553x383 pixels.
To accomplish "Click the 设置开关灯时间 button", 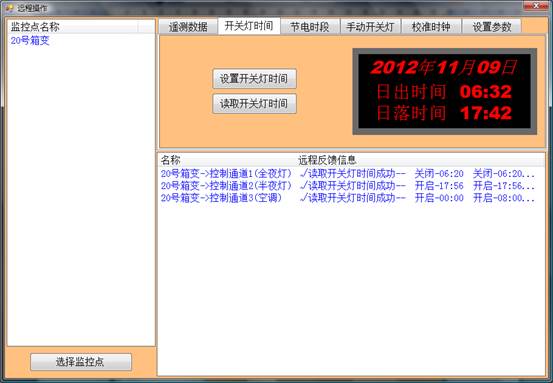I will coord(254,79).
